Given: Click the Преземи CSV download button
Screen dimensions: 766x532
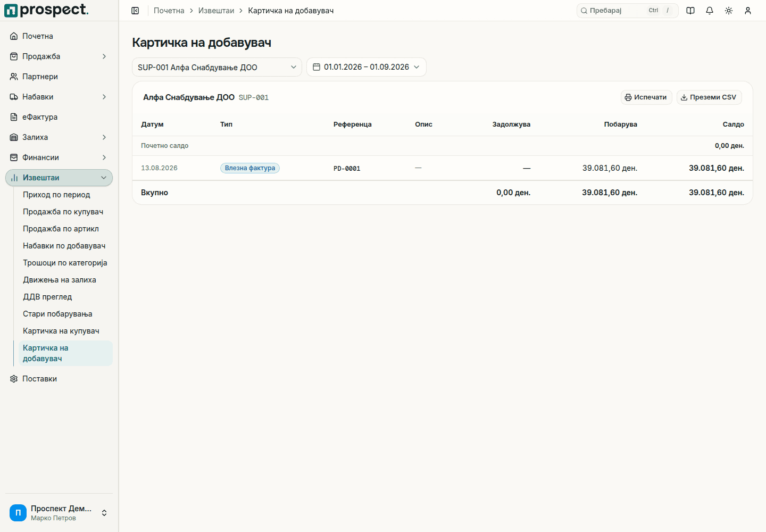Looking at the screenshot, I should (x=709, y=97).
